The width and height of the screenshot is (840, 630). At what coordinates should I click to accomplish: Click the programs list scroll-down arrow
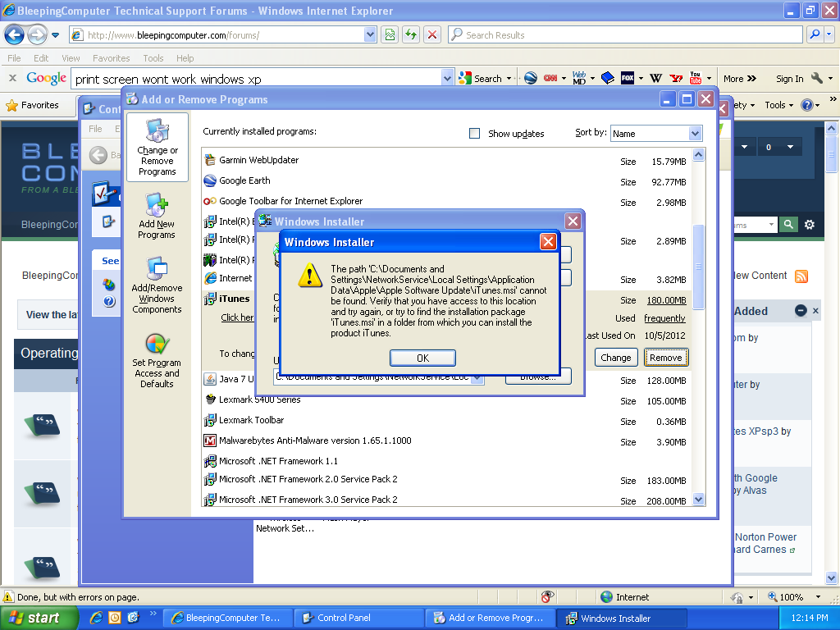pyautogui.click(x=698, y=500)
